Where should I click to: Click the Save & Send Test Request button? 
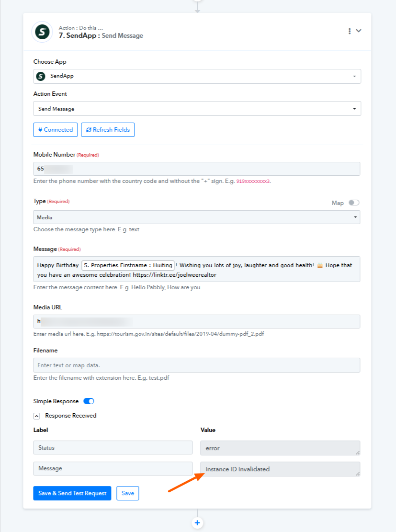tap(72, 493)
